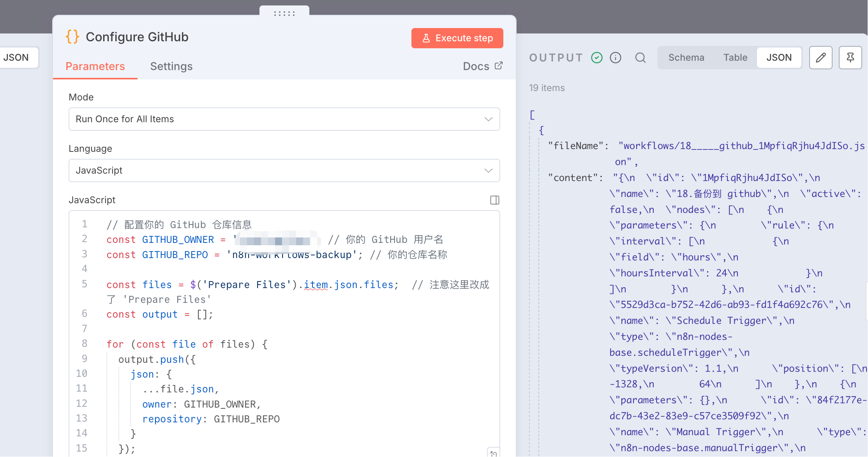
Task: Click the code editor resize corner icon
Action: pyautogui.click(x=494, y=453)
